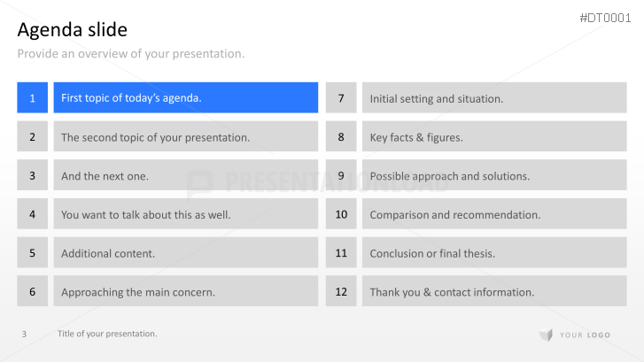Click the 'Key facts & figures' item
The image size is (644, 362).
click(x=494, y=136)
